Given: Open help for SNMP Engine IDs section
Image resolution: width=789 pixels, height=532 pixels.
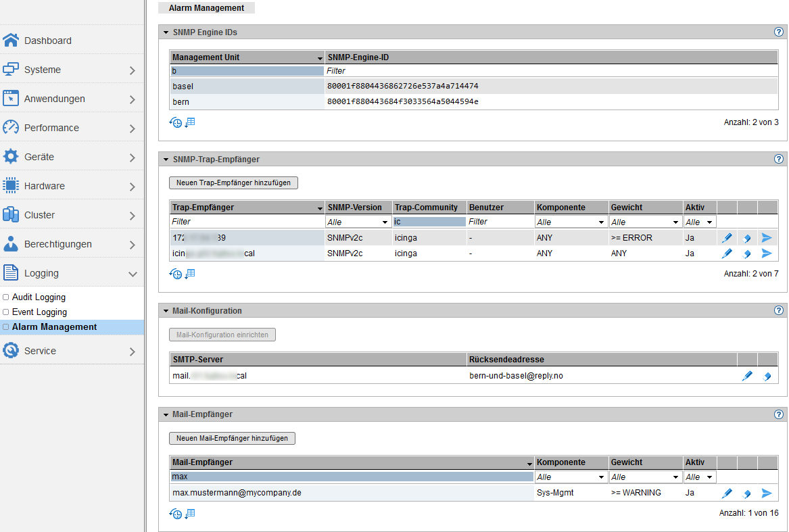Looking at the screenshot, I should 778,32.
